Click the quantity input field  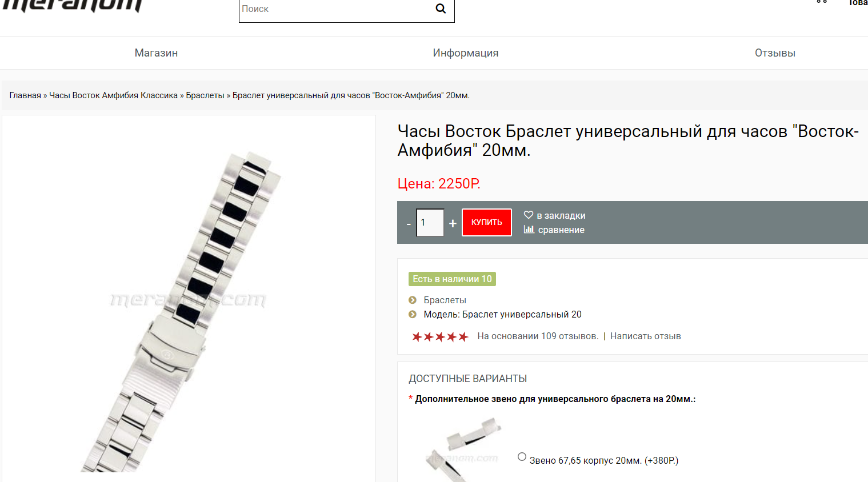[x=430, y=222]
